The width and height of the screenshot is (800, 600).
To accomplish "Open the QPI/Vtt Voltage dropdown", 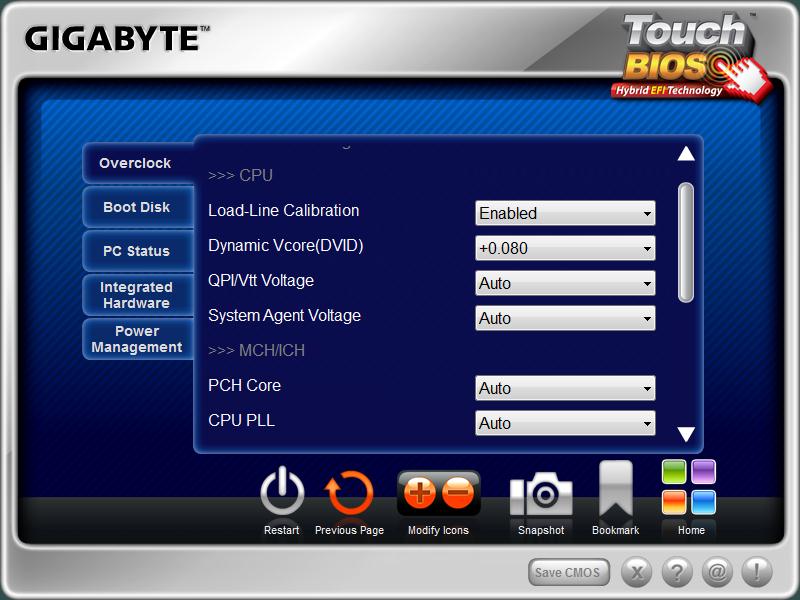I will [x=565, y=283].
